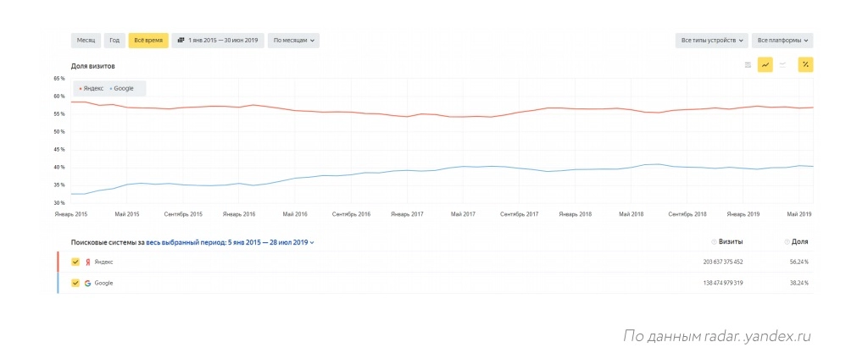This screenshot has height=364, width=868.
Task: Click the Доля визитов chart title
Action: click(92, 66)
